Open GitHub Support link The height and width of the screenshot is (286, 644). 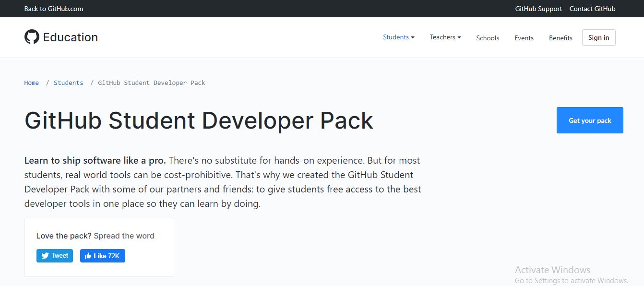538,9
